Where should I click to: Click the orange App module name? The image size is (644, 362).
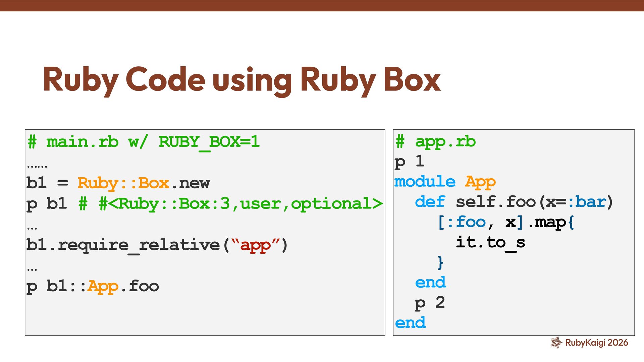pyautogui.click(x=480, y=182)
